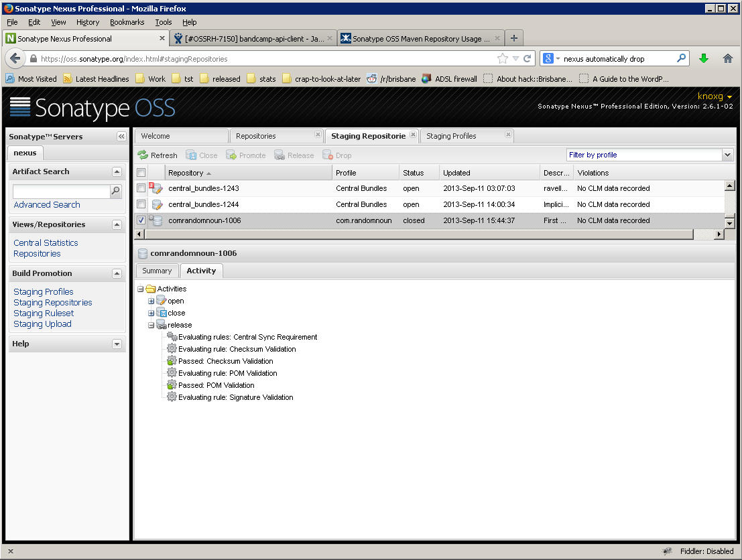742x560 pixels.
Task: Collapse the Activities tree root node
Action: [141, 289]
